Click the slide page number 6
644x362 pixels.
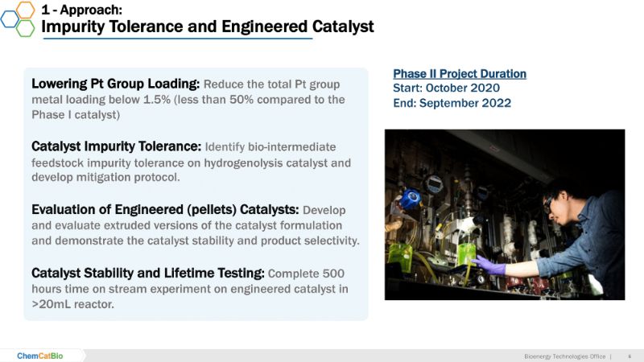point(629,356)
